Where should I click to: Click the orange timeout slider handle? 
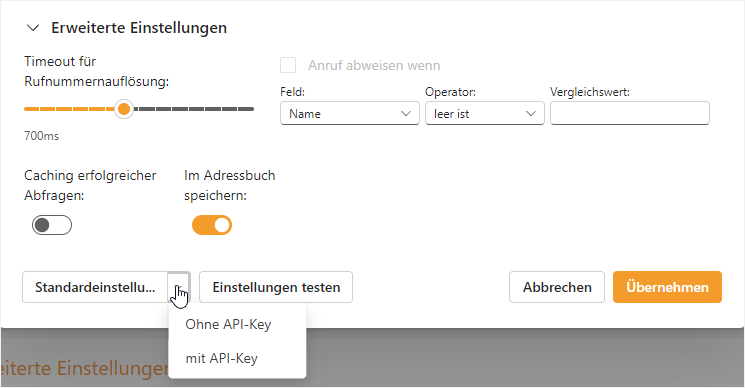[124, 109]
